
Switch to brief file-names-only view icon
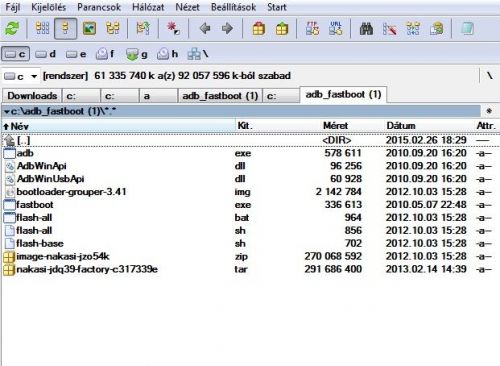(42, 28)
